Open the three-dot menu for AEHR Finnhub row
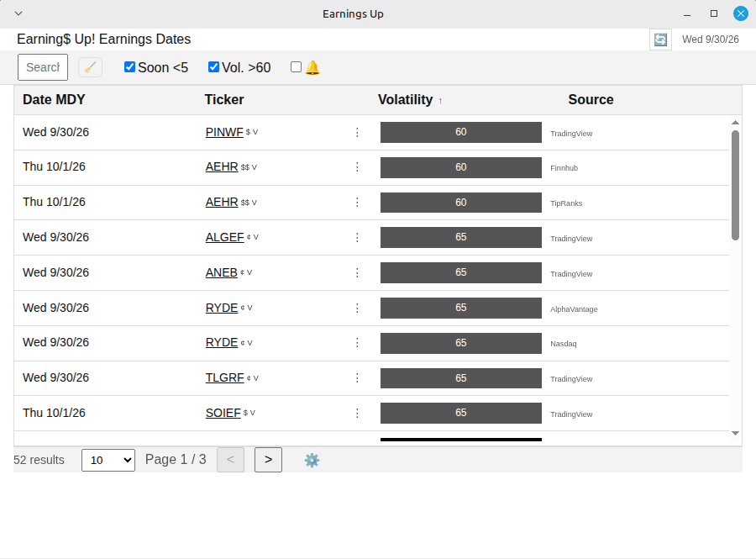 [357, 167]
